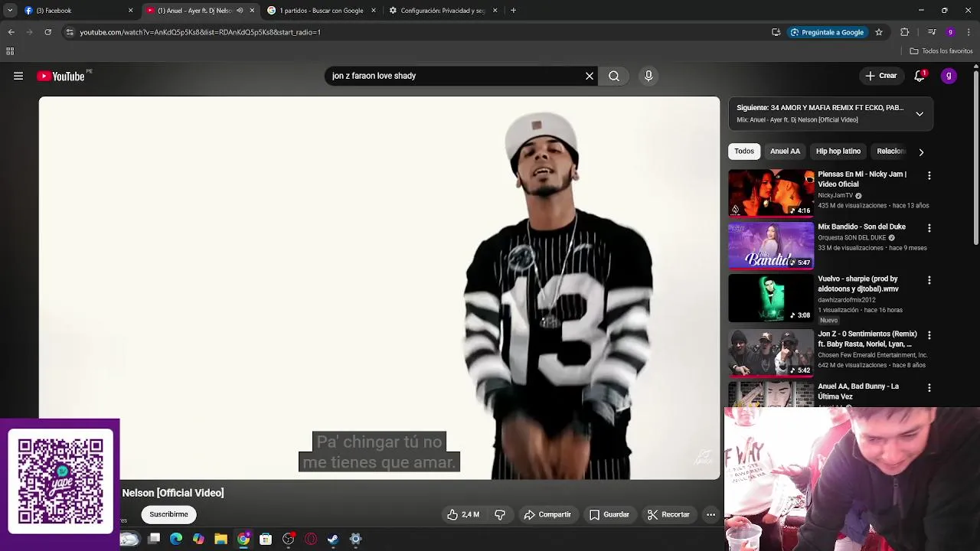This screenshot has height=551, width=980.
Task: Open options for Mix Bandido video
Action: point(929,228)
